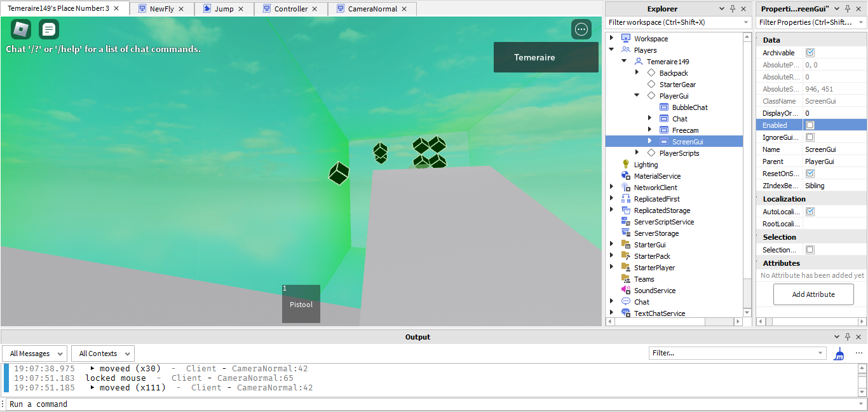Click the BubbleChat gui icon
Viewport: 868px width, 412px height.
[664, 107]
